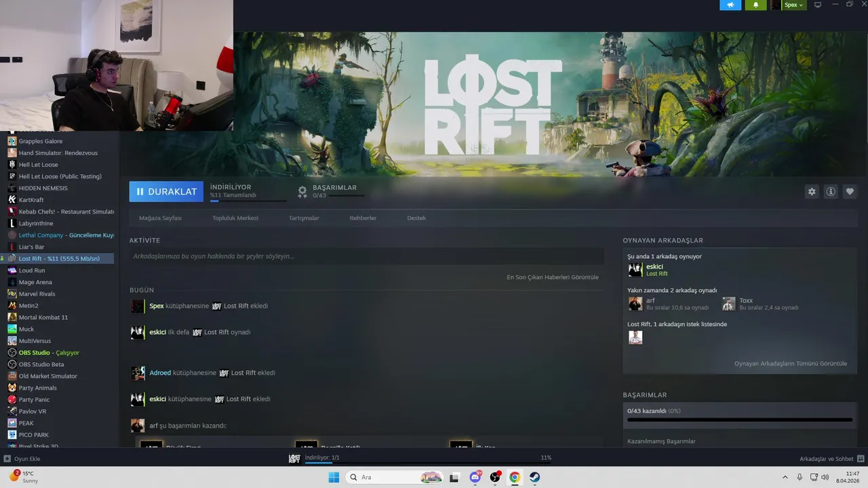868x488 pixels.
Task: Click Oyun Ekle add game button
Action: (x=22, y=459)
